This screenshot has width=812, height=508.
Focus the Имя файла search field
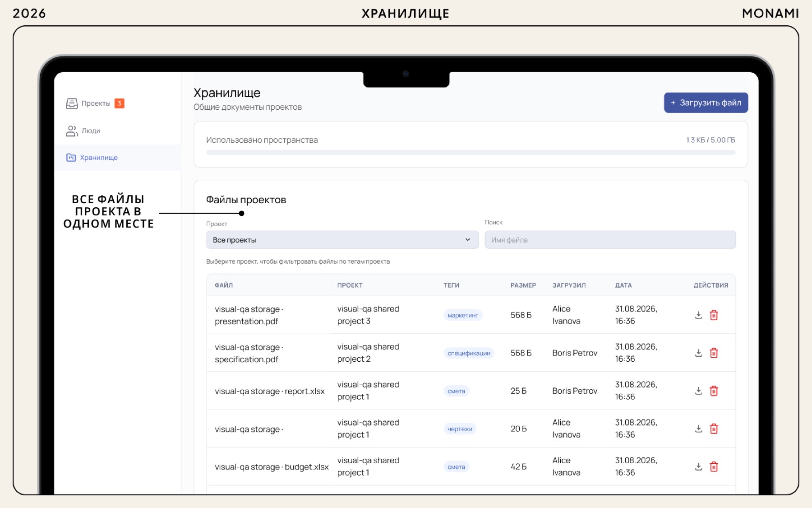click(x=610, y=240)
